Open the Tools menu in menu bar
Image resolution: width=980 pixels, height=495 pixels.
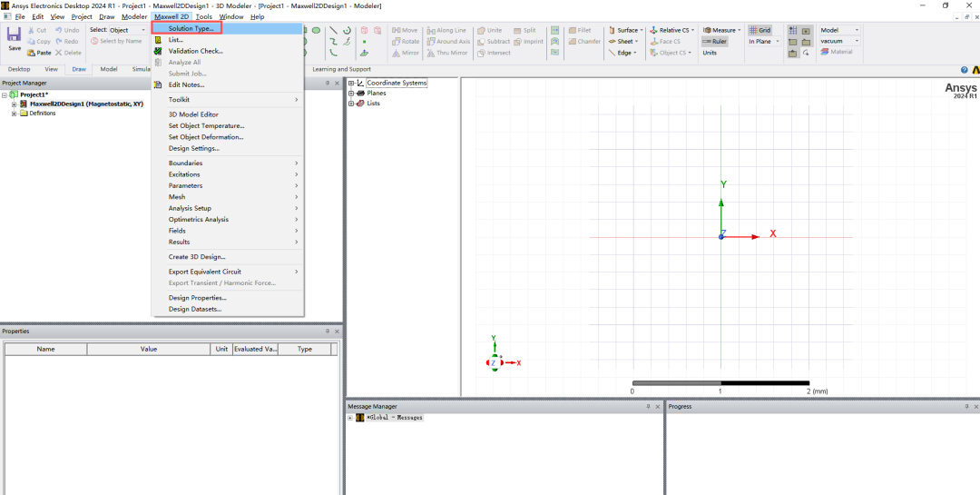[204, 17]
